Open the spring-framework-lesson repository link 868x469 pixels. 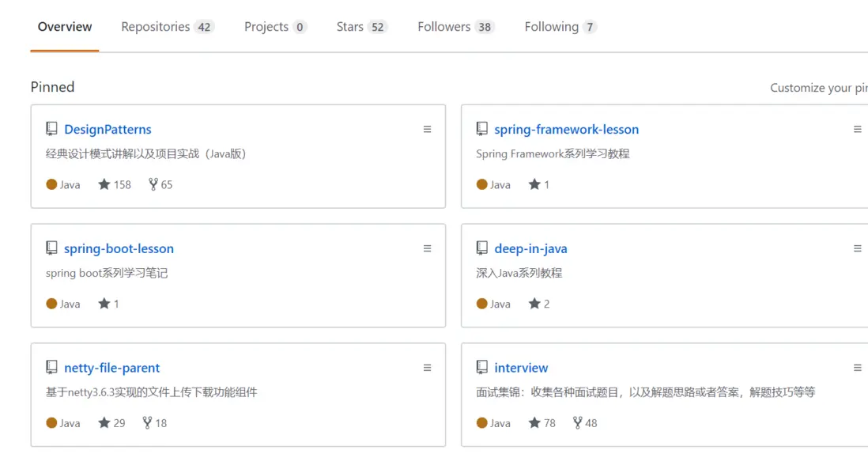[x=566, y=129]
